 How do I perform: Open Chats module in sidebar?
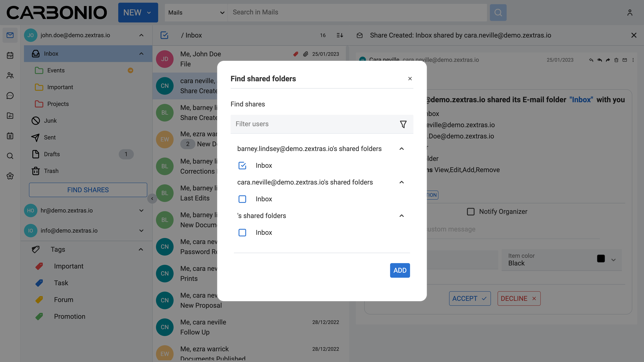pyautogui.click(x=10, y=95)
